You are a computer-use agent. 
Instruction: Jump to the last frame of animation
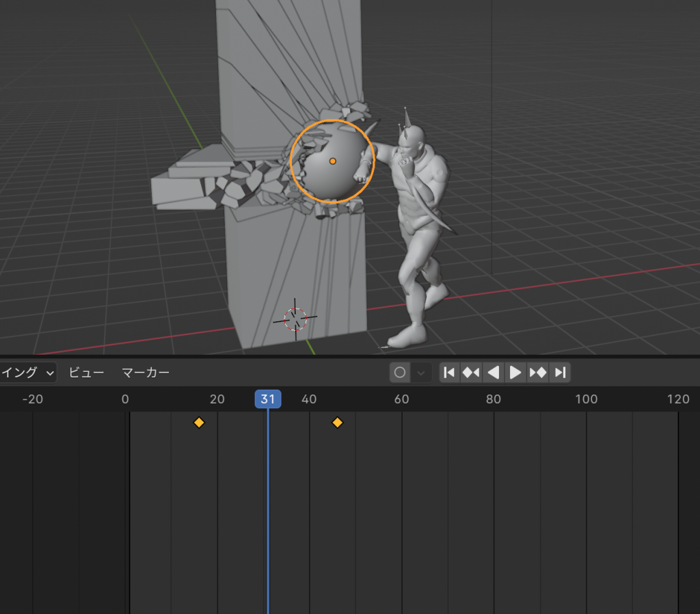point(560,373)
